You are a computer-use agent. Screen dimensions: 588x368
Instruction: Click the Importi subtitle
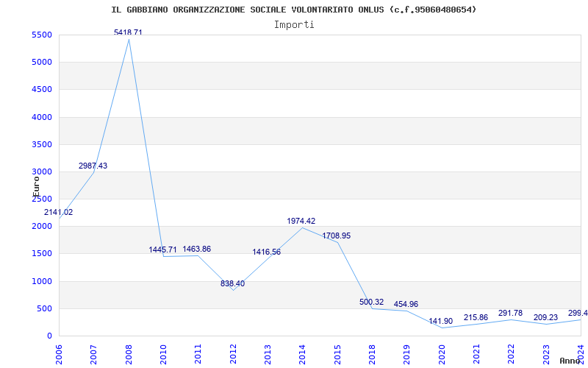click(294, 25)
